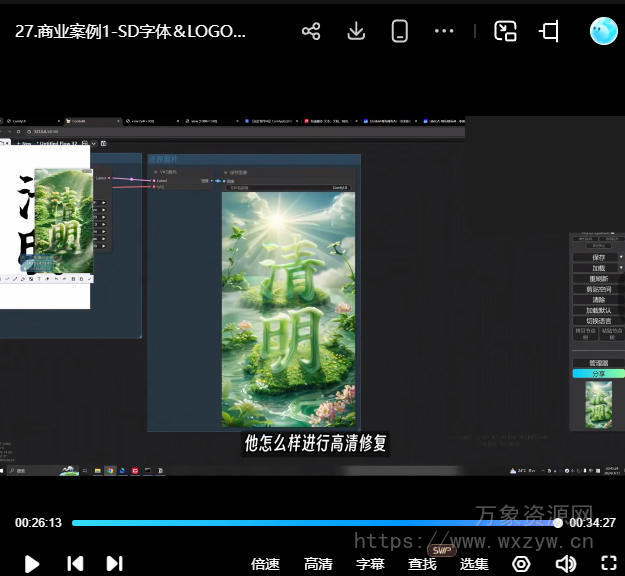Image resolution: width=625 pixels, height=576 pixels.
Task: Play the video
Action: tap(32, 564)
